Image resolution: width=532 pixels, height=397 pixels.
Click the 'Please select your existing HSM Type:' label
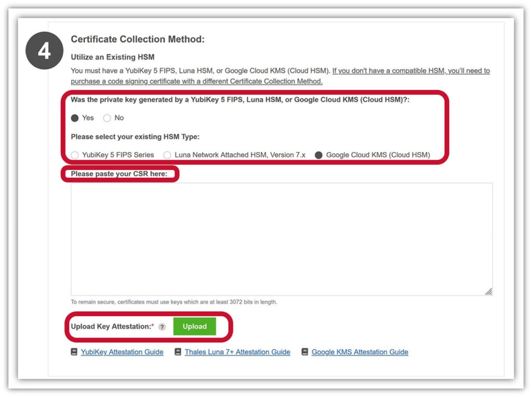(135, 137)
